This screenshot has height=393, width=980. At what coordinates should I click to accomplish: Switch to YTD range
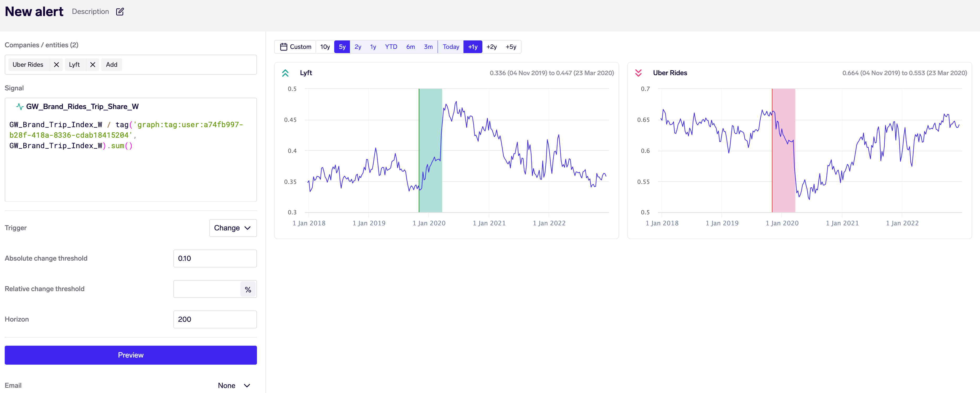(391, 47)
